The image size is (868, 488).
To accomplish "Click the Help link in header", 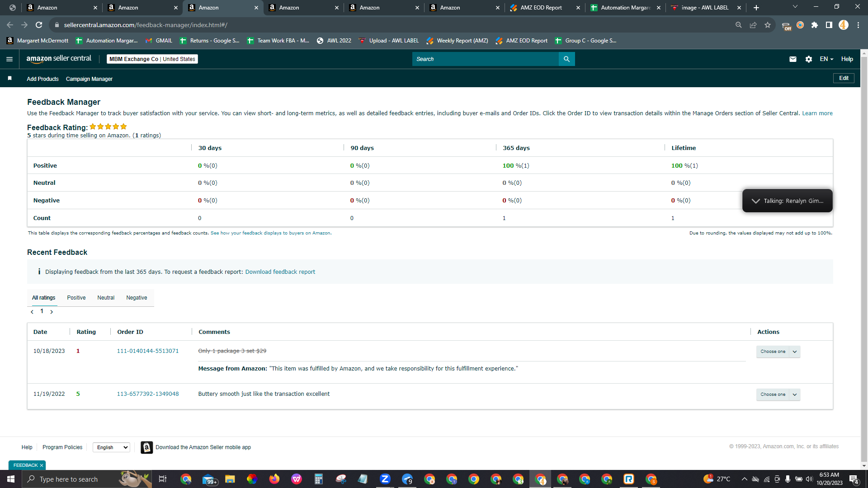I will [847, 59].
